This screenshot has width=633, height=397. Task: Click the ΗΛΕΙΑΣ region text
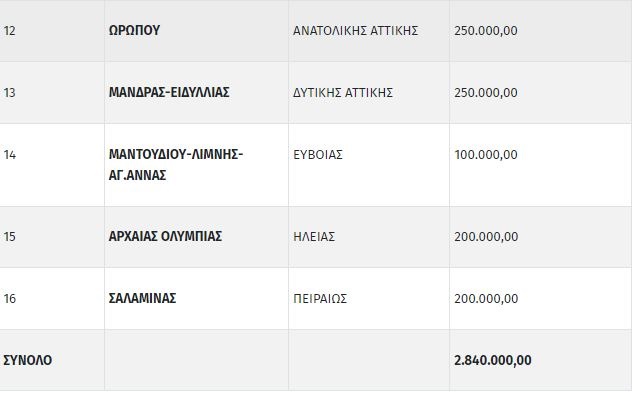pyautogui.click(x=314, y=237)
